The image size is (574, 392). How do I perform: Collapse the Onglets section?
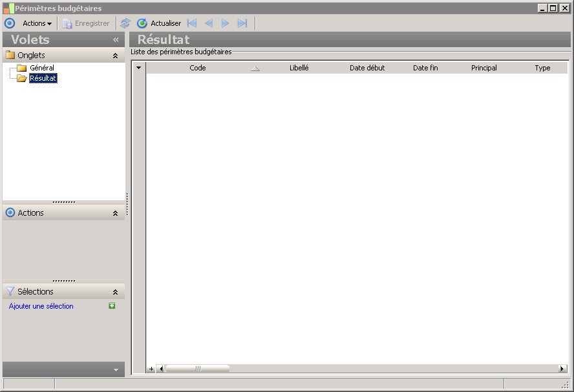pos(115,56)
